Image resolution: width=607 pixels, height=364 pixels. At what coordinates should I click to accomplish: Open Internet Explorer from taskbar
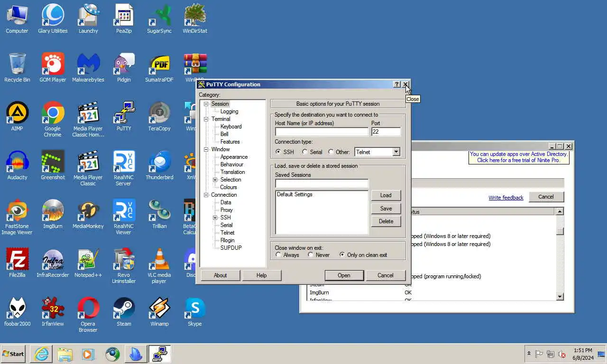point(41,354)
